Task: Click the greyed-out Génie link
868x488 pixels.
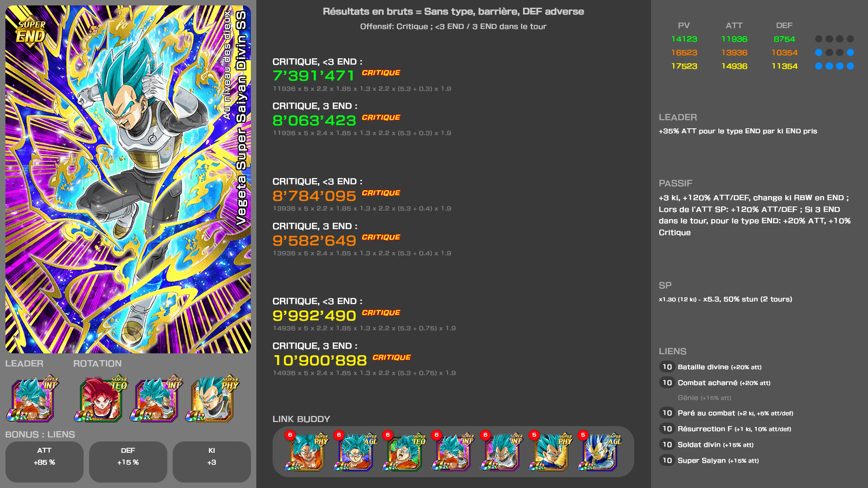Action: (704, 398)
